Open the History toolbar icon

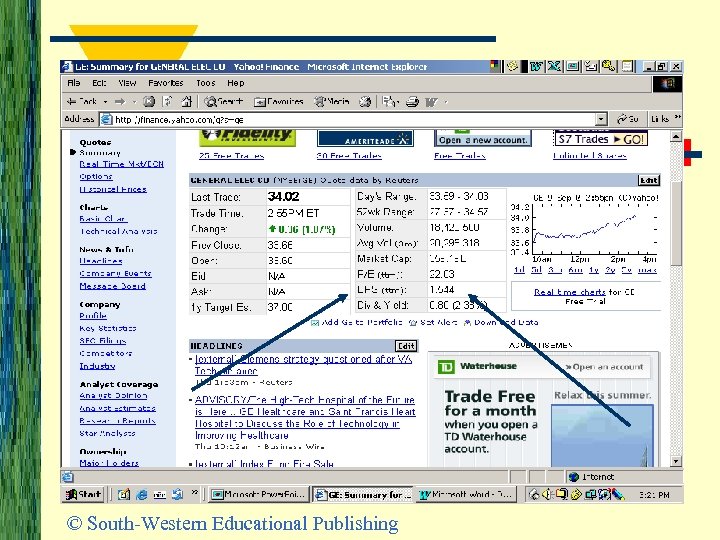click(x=365, y=101)
